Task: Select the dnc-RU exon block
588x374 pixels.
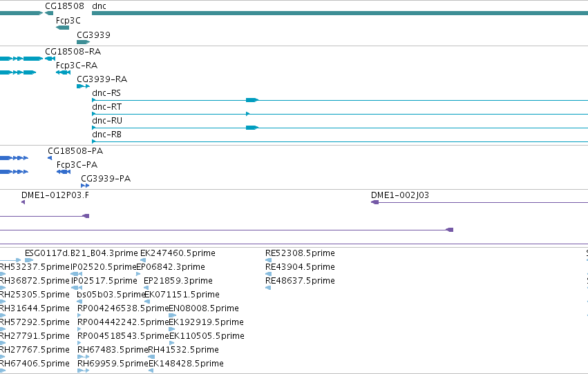Action: pyautogui.click(x=252, y=128)
